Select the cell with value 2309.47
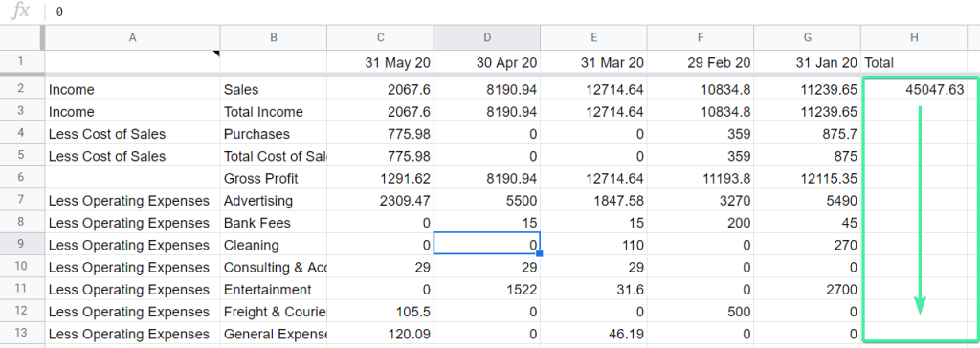The image size is (980, 348). [380, 201]
